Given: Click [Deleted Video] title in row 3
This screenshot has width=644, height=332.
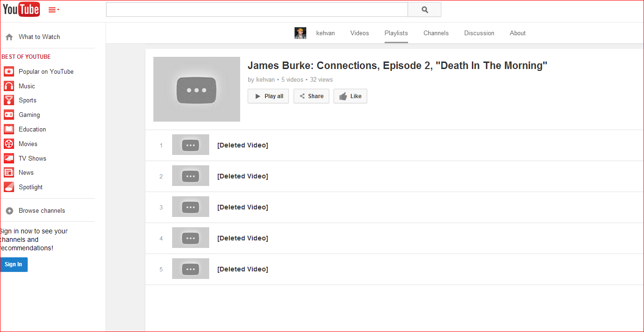Looking at the screenshot, I should (x=242, y=207).
